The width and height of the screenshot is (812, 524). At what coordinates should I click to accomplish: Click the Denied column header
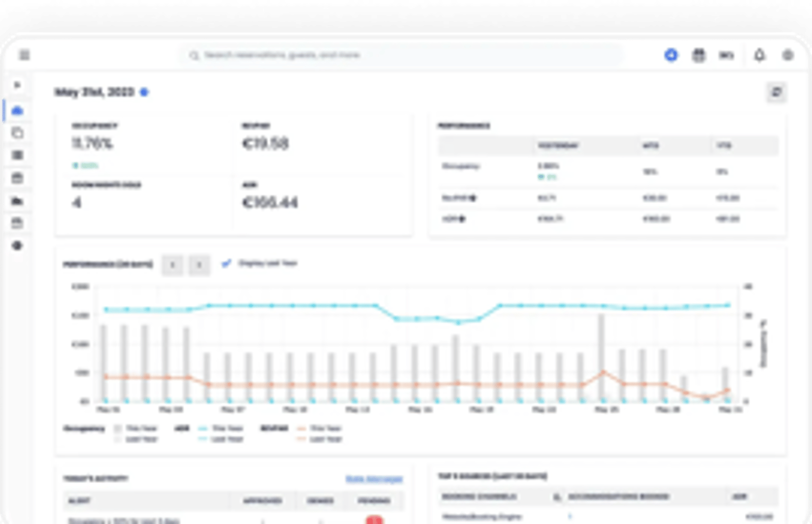[320, 501]
